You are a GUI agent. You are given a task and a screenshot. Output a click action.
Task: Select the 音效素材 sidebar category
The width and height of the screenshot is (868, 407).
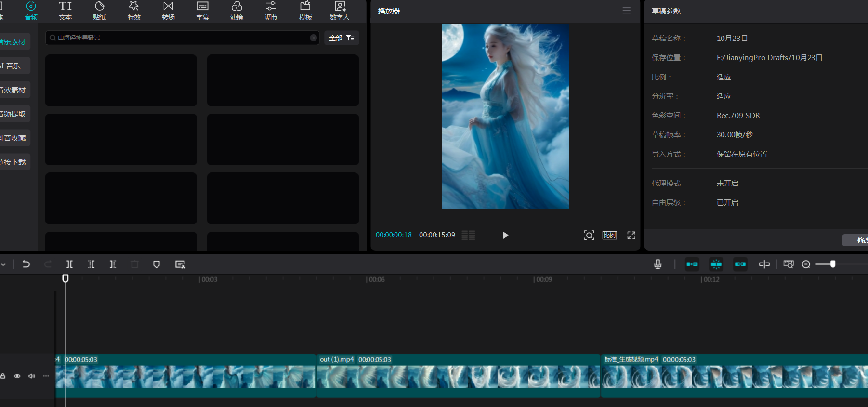coord(13,90)
